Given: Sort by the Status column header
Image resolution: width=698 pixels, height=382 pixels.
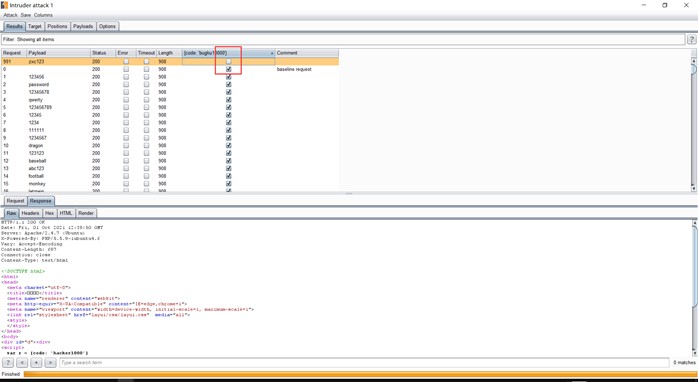Looking at the screenshot, I should click(x=103, y=53).
